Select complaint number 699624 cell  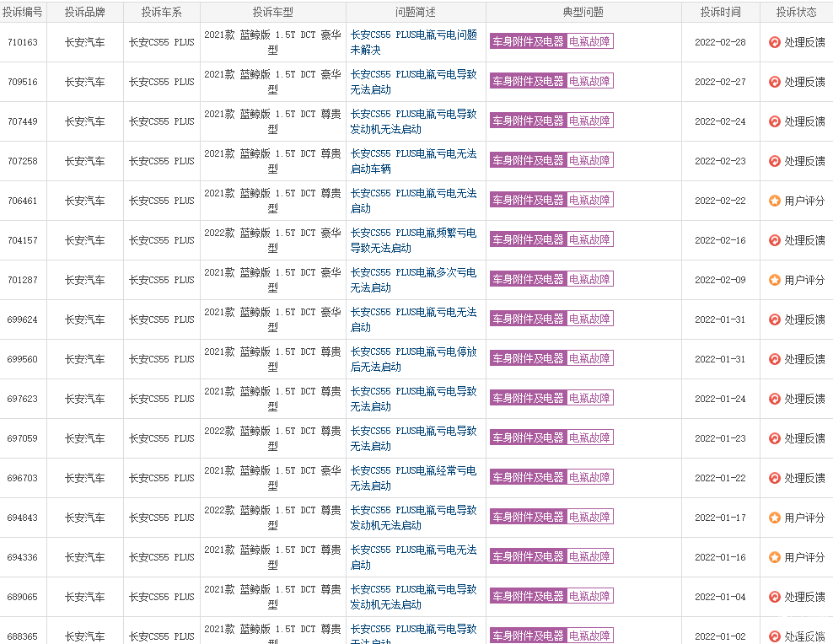pyautogui.click(x=23, y=319)
